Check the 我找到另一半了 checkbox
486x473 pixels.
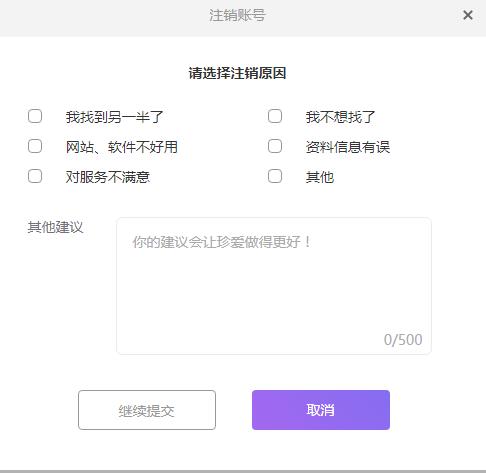pos(35,116)
